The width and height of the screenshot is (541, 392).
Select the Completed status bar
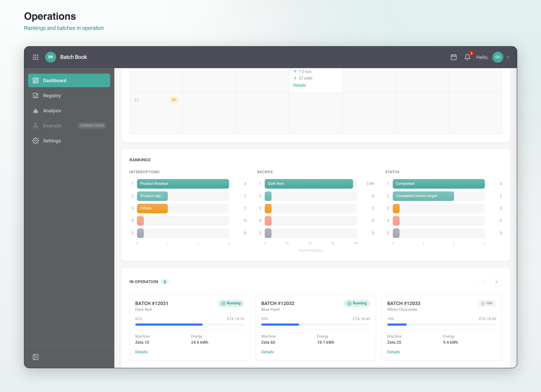pyautogui.click(x=439, y=184)
